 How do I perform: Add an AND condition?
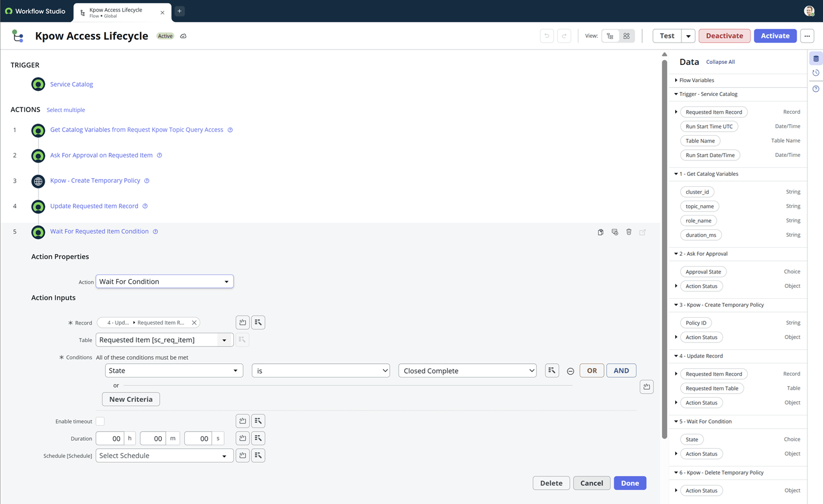click(621, 371)
